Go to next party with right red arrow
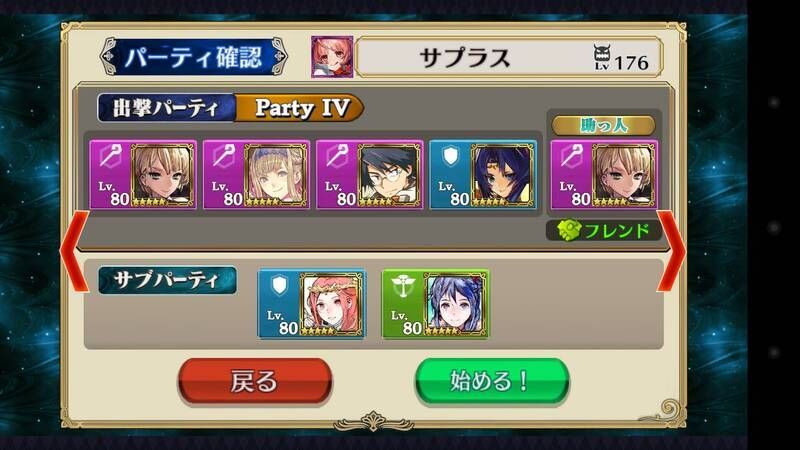This screenshot has width=800, height=450. [x=671, y=252]
